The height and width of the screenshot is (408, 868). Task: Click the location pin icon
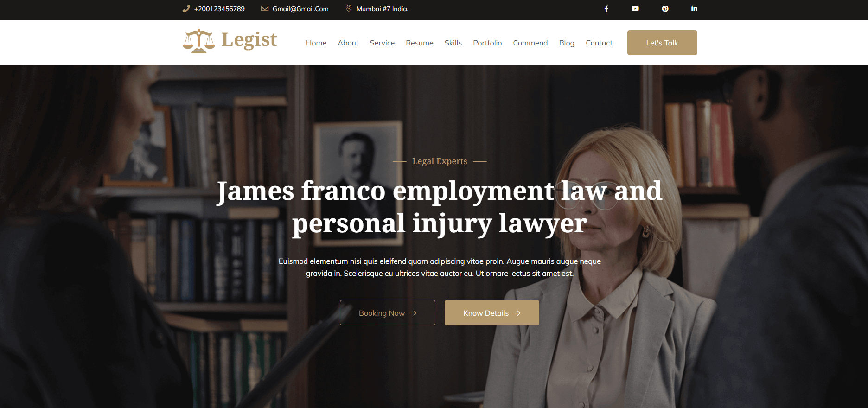pyautogui.click(x=349, y=8)
